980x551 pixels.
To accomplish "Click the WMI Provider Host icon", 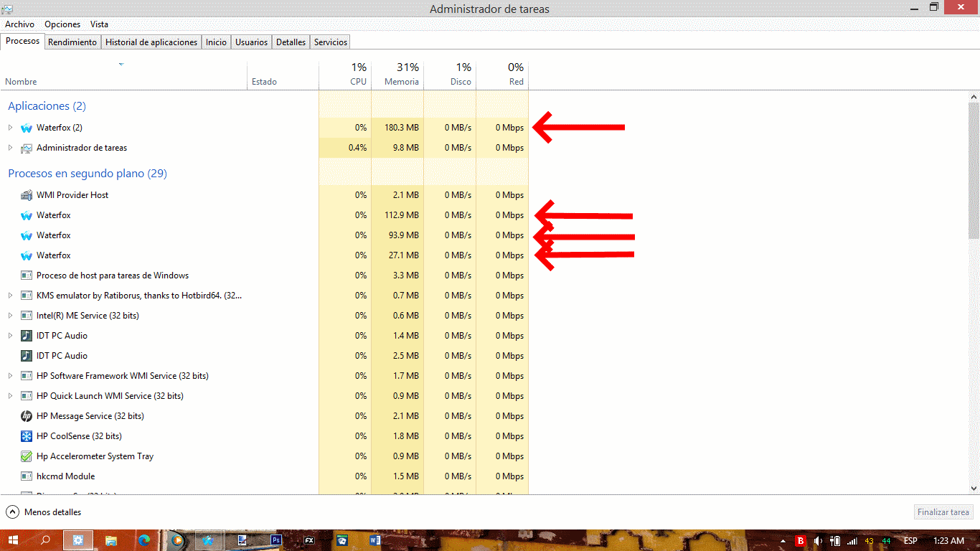I will 27,195.
